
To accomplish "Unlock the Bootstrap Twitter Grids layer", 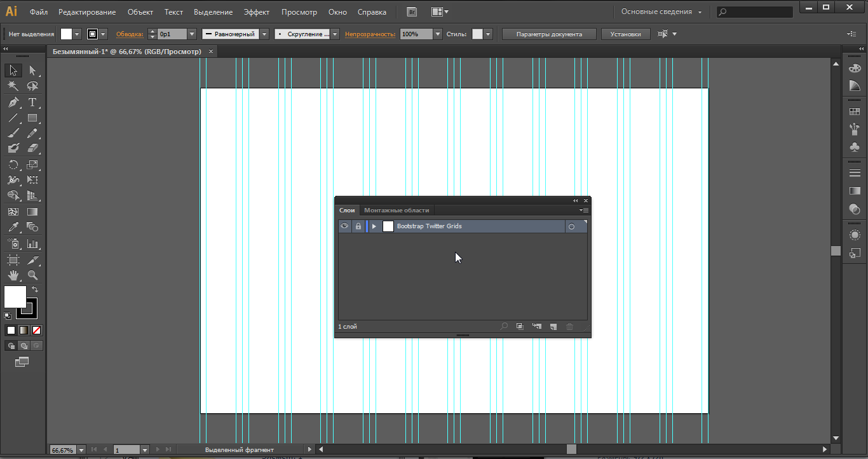I will coord(358,226).
